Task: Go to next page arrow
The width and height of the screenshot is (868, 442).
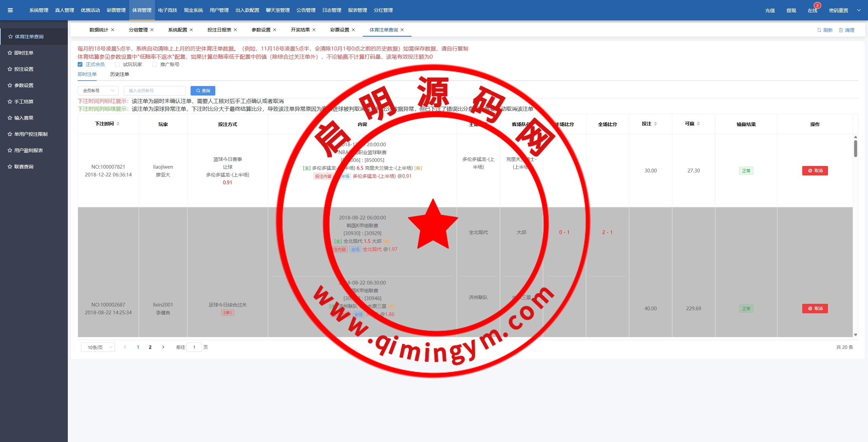Action: click(x=163, y=347)
